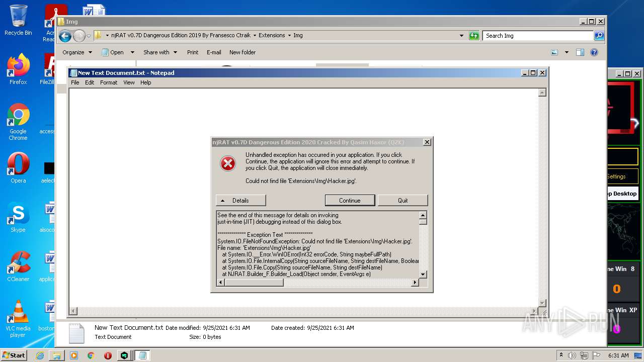Click the exception details vertical scrollbar down arrow

coord(423,275)
